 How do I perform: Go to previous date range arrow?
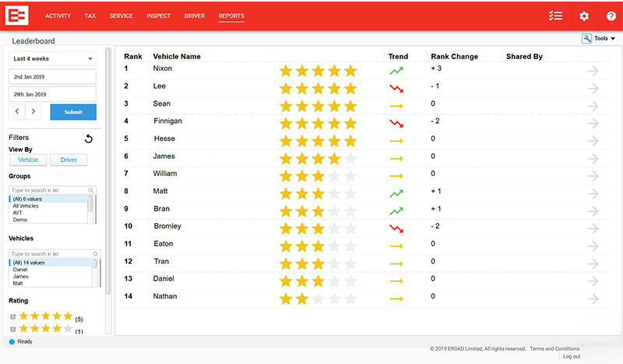coord(17,111)
